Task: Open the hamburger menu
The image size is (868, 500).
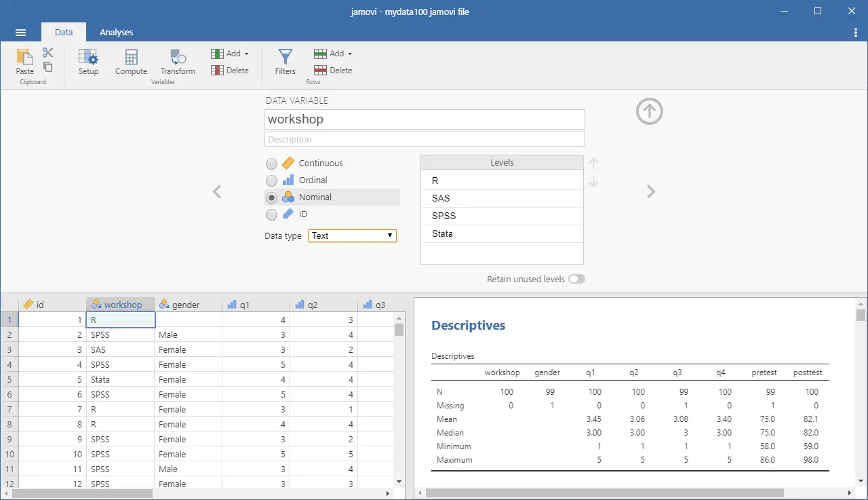Action: 20,32
